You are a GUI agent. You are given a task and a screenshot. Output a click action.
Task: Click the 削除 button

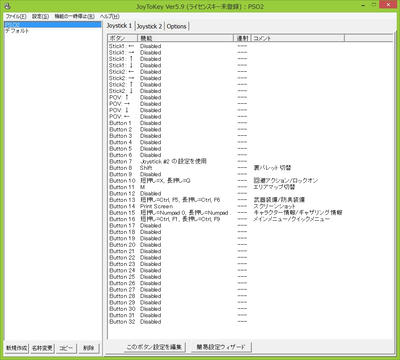tap(89, 348)
